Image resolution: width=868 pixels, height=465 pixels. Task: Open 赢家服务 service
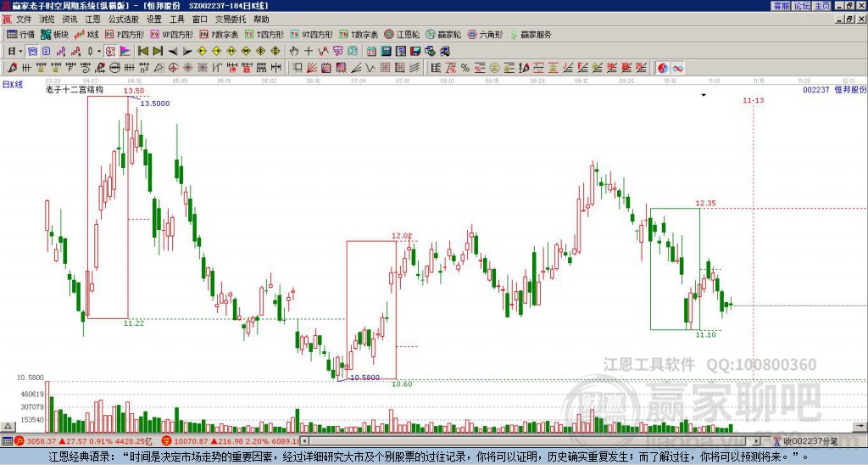pos(531,34)
